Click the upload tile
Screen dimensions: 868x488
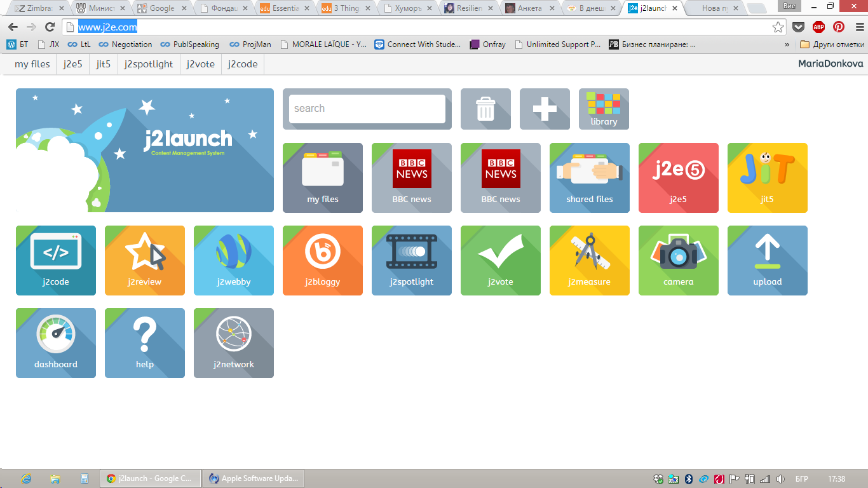point(768,261)
